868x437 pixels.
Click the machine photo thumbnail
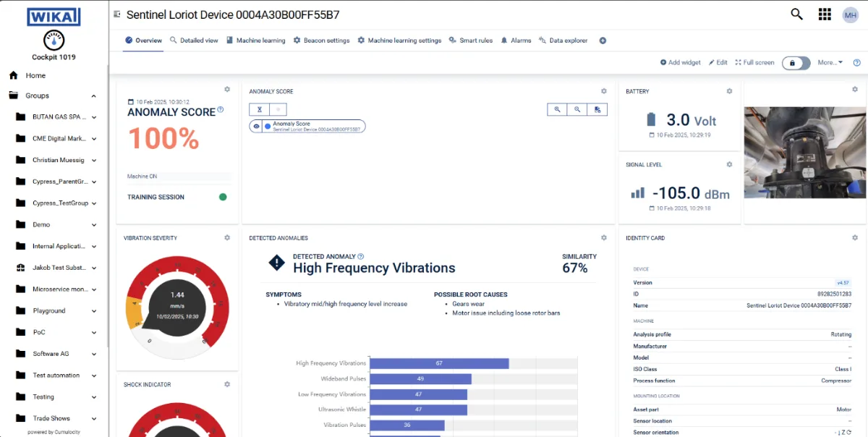pos(804,153)
